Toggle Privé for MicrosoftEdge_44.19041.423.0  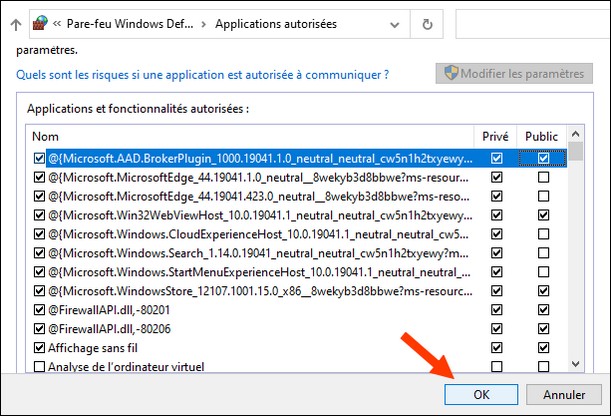click(x=496, y=196)
